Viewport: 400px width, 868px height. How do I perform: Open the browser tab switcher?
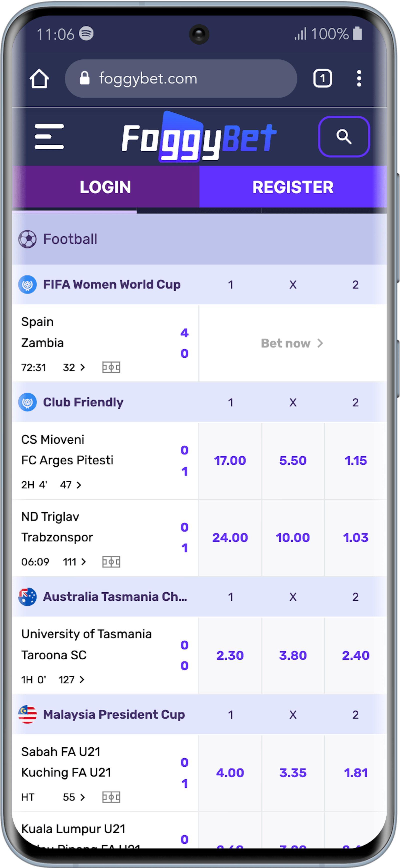[x=322, y=79]
